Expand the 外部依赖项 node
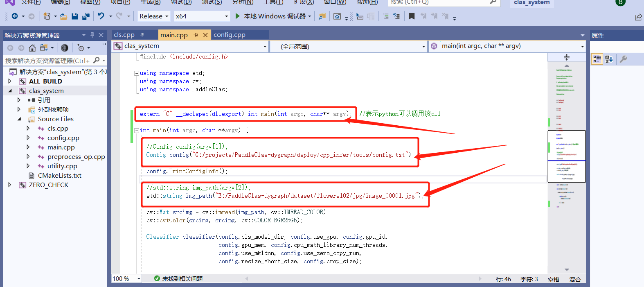The width and height of the screenshot is (644, 287). [19, 110]
